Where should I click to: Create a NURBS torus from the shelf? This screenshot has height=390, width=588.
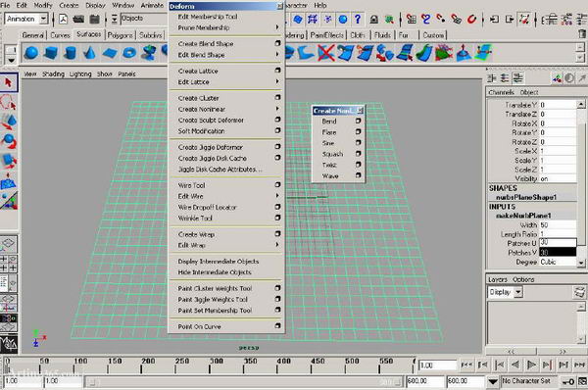129,53
